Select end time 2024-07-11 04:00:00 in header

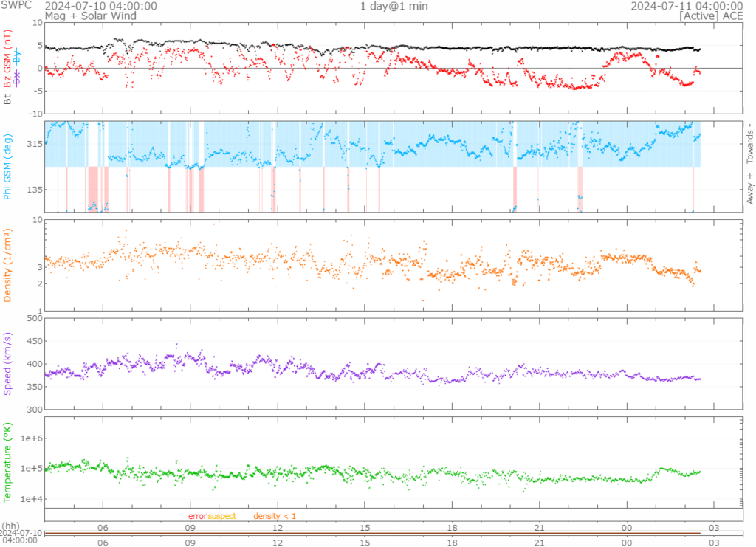(687, 6)
